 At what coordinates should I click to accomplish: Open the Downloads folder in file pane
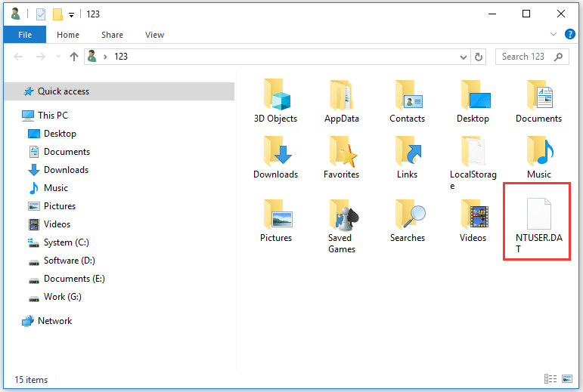click(275, 157)
